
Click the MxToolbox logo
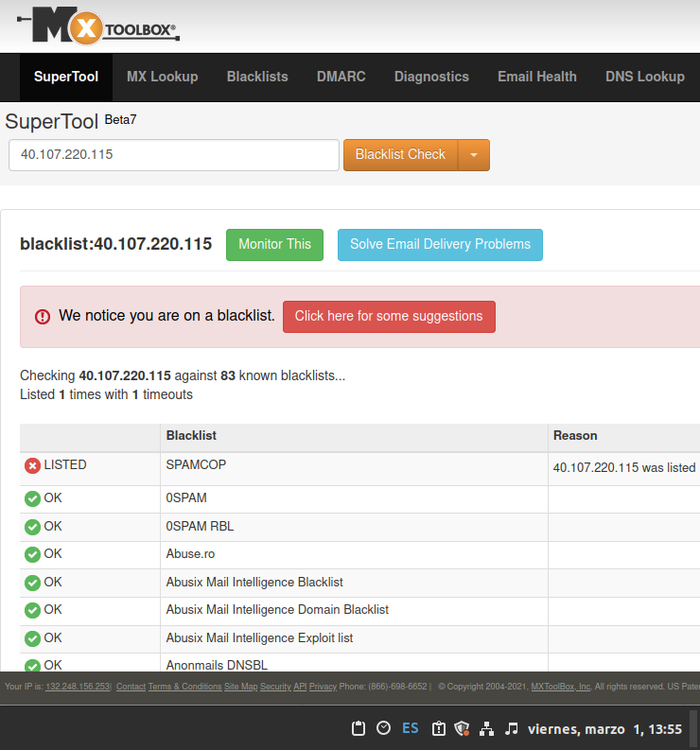[98, 26]
